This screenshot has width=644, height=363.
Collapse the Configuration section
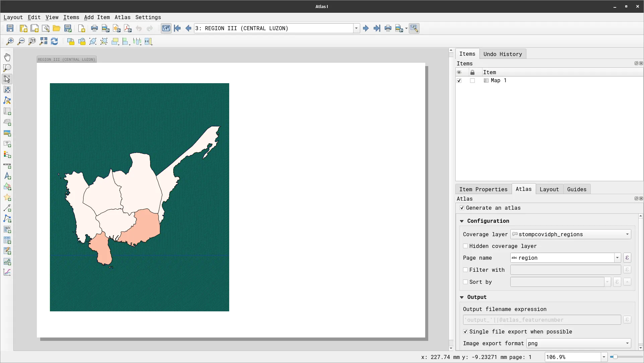tap(462, 221)
